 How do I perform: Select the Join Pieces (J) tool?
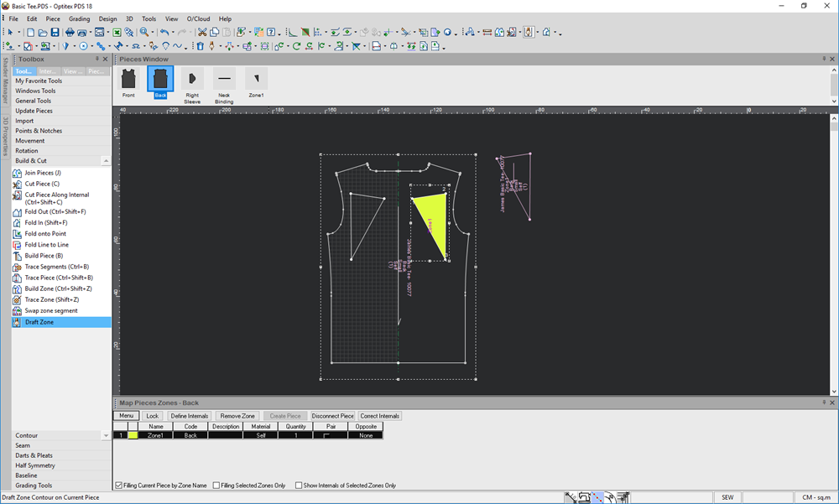pos(43,173)
